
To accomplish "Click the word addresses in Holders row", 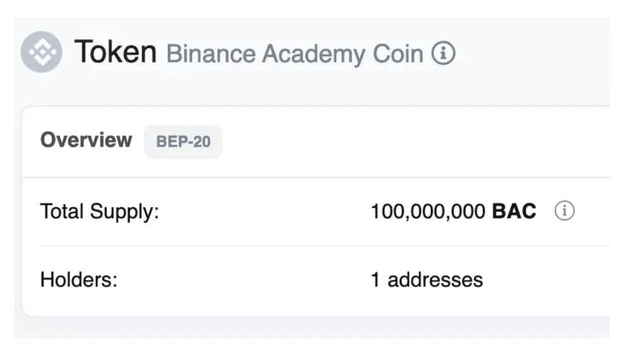I will coord(435,279).
